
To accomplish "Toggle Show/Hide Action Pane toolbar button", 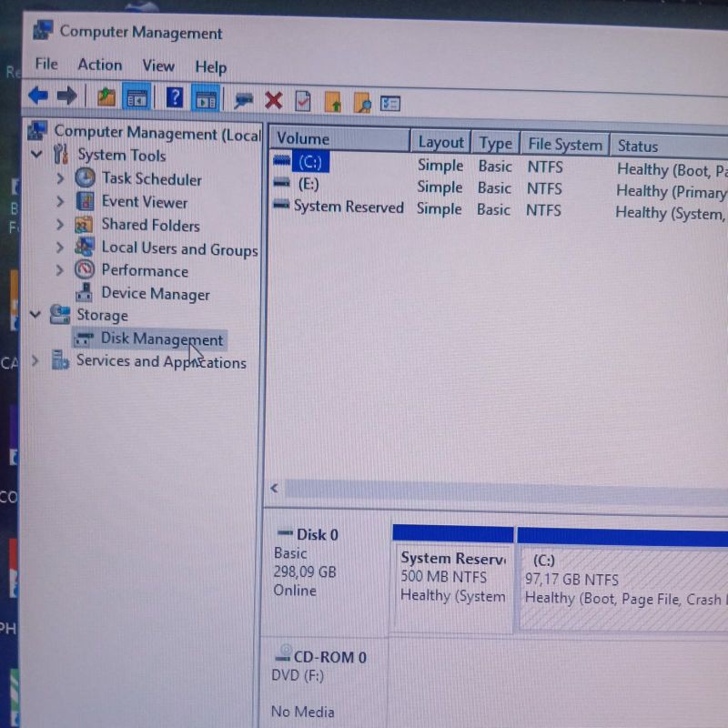I will pos(206,99).
